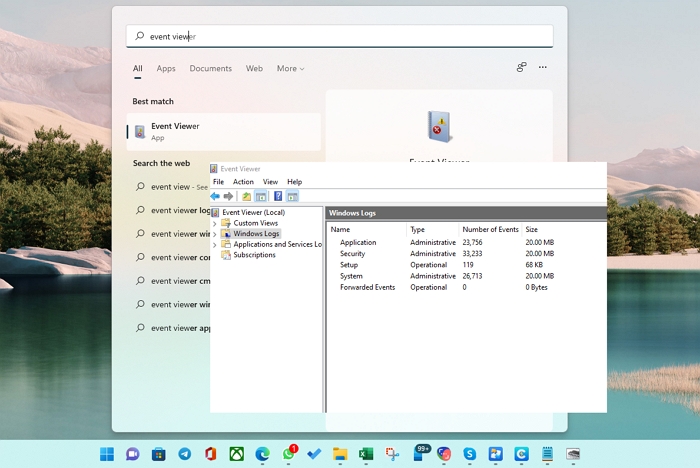Open the Teams Chat taskbar icon
The width and height of the screenshot is (700, 468).
point(133,454)
